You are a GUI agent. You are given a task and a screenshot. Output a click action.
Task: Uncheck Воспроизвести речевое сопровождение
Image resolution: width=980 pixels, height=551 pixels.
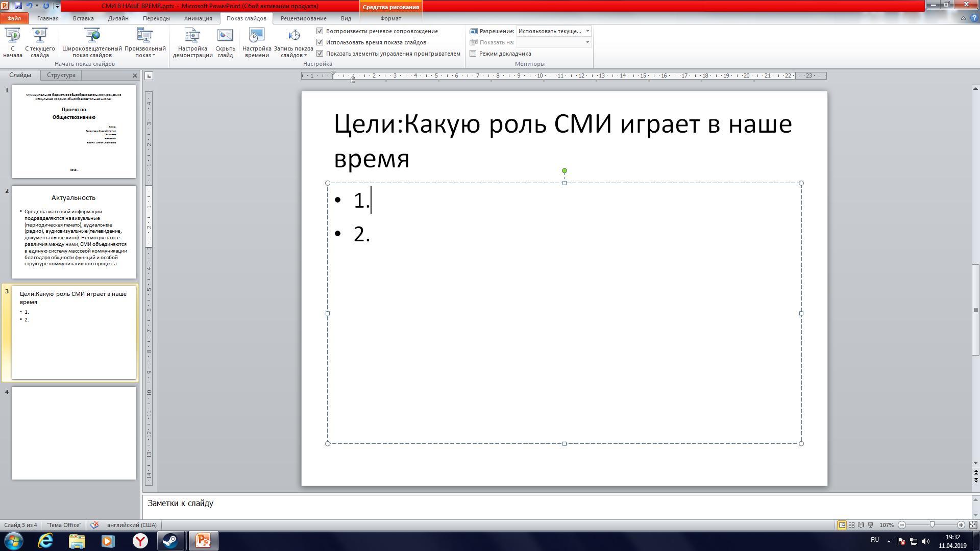tap(320, 31)
